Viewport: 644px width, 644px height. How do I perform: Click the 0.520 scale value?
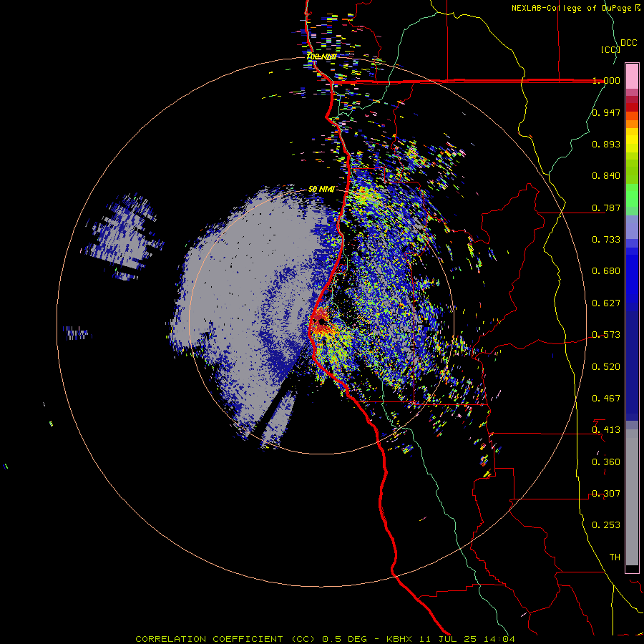(x=606, y=367)
